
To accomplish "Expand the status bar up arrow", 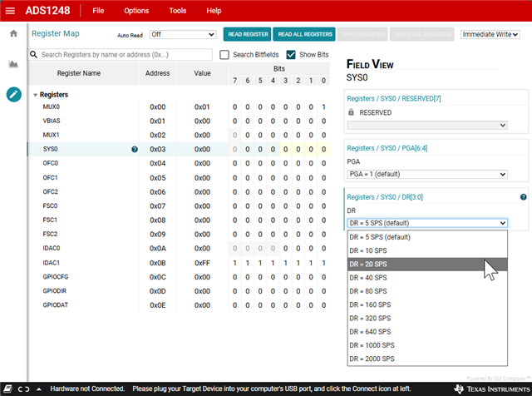I will 39,389.
